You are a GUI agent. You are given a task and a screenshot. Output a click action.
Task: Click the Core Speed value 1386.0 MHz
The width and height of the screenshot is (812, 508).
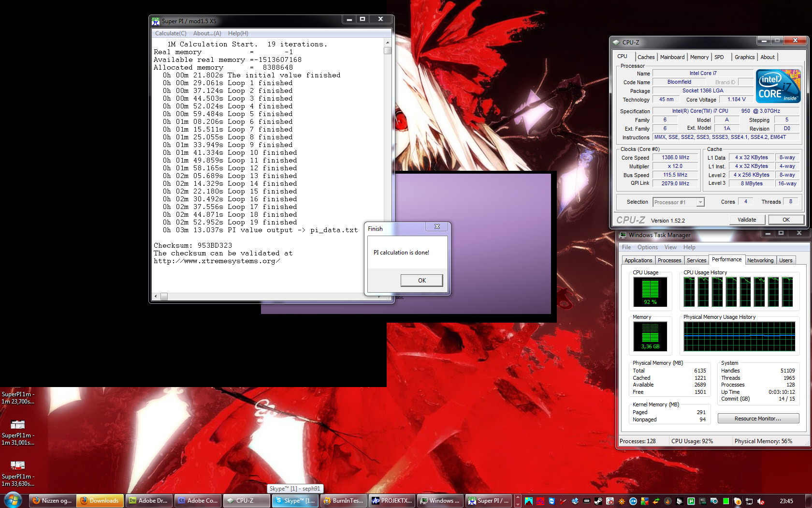coord(675,158)
